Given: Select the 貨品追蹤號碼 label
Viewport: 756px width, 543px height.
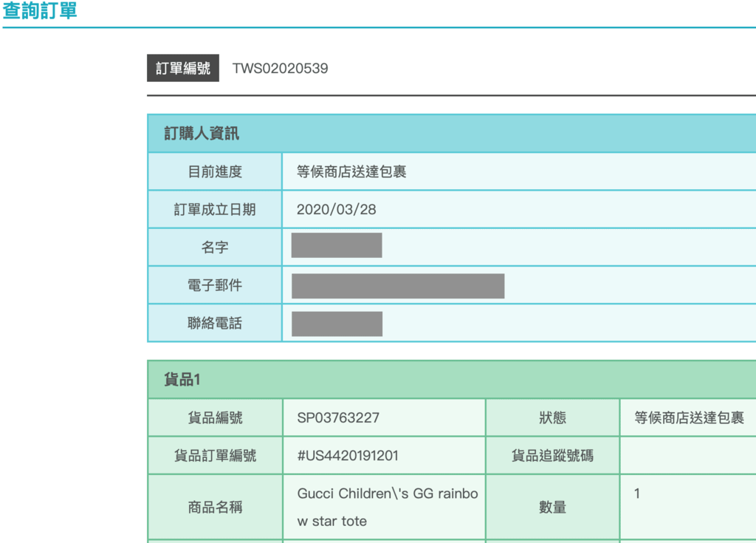Looking at the screenshot, I should coord(552,455).
